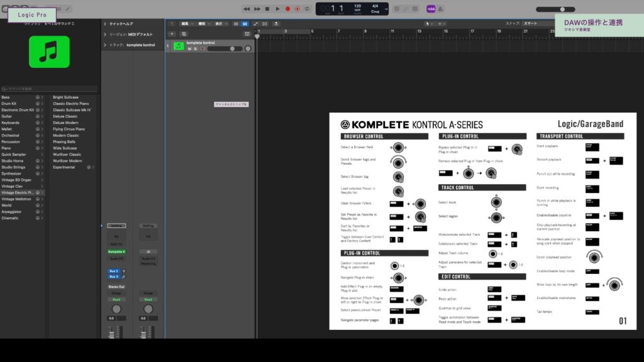This screenshot has height=362, width=644.
Task: Click the first channel strip Setting button
Action: (116, 226)
